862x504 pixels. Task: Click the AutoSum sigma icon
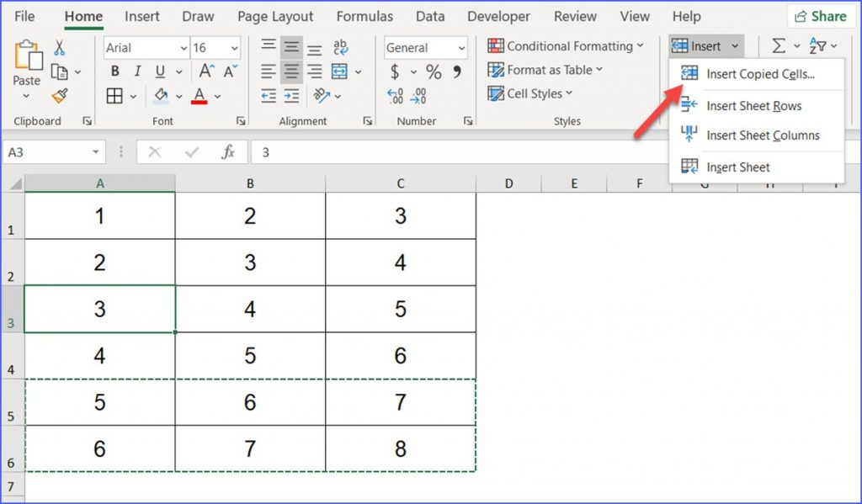[779, 46]
